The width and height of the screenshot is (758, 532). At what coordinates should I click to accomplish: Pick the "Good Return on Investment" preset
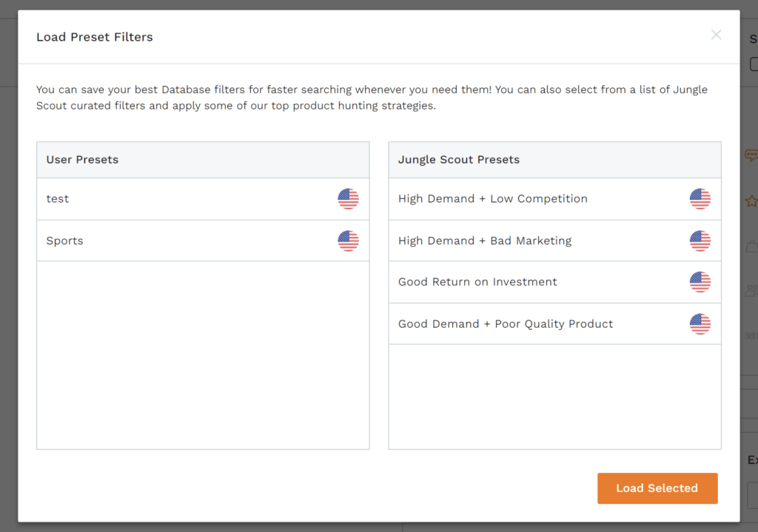pos(555,282)
